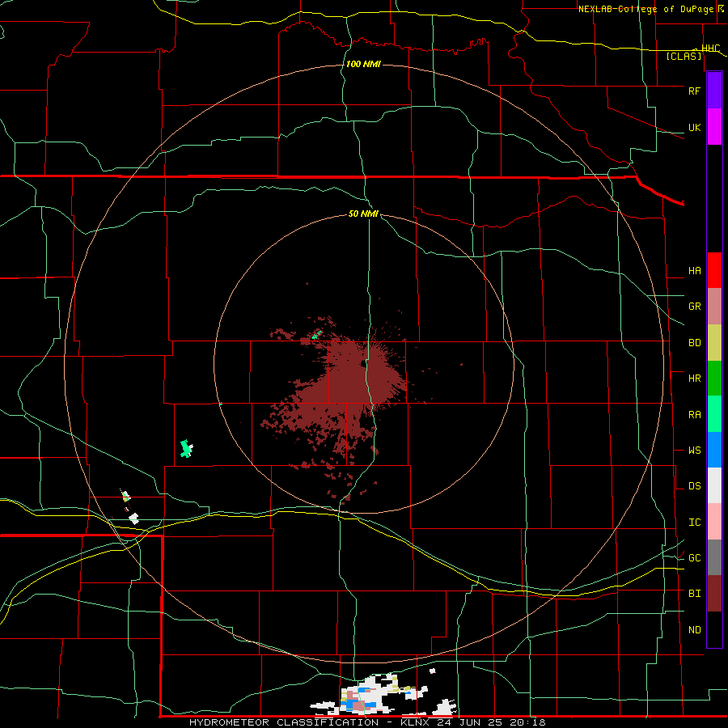Click the 'HA' legend label
Image resolution: width=728 pixels, height=728 pixels.
click(694, 271)
